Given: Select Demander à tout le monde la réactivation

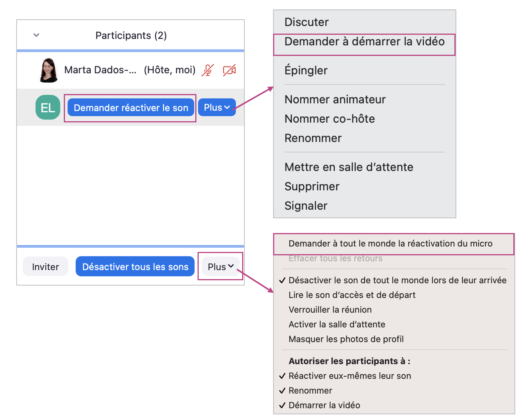Looking at the screenshot, I should [390, 244].
